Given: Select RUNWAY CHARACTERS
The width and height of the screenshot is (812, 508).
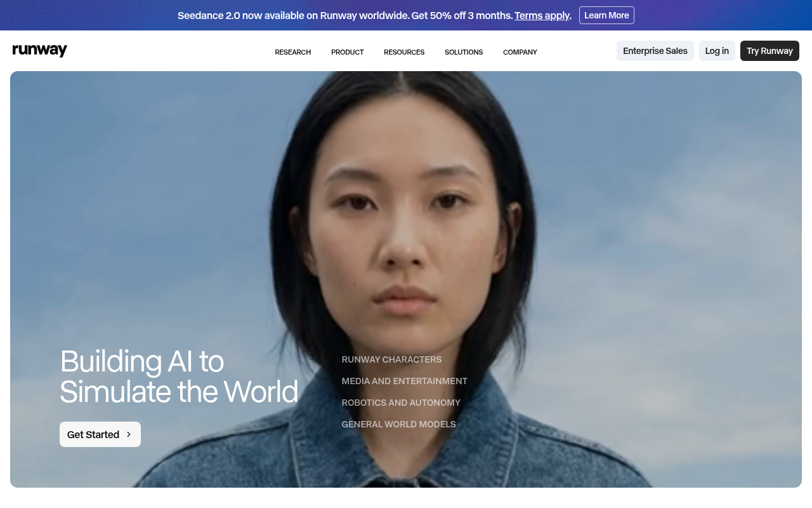Looking at the screenshot, I should (x=391, y=359).
